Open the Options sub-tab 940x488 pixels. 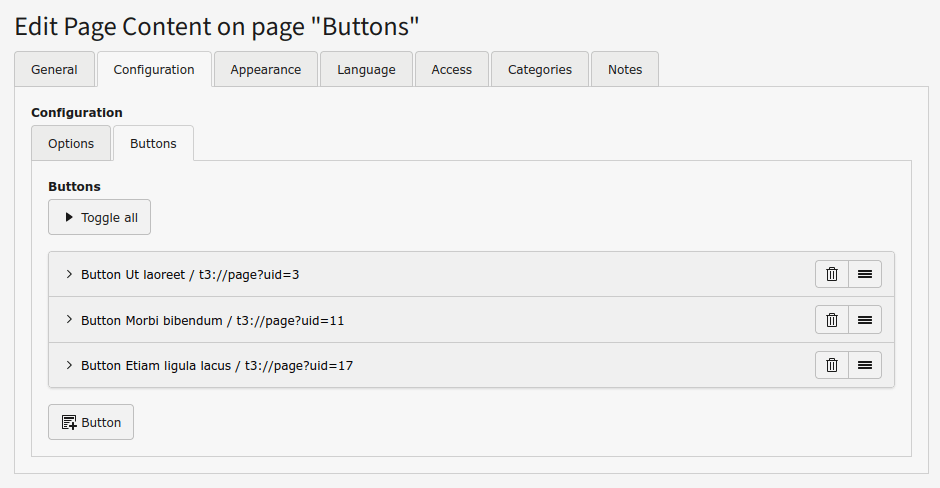tap(71, 144)
